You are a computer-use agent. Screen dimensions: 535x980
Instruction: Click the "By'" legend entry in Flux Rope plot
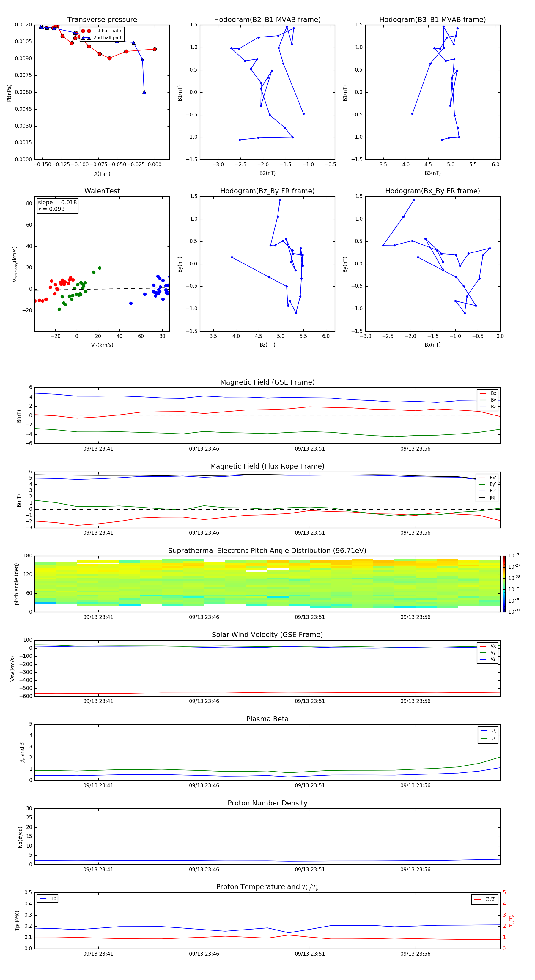(487, 484)
